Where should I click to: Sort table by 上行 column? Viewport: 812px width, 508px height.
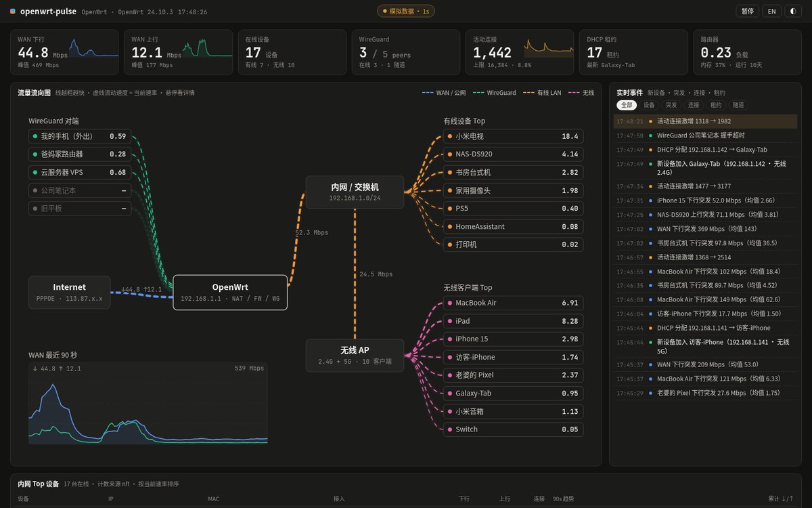(x=505, y=499)
